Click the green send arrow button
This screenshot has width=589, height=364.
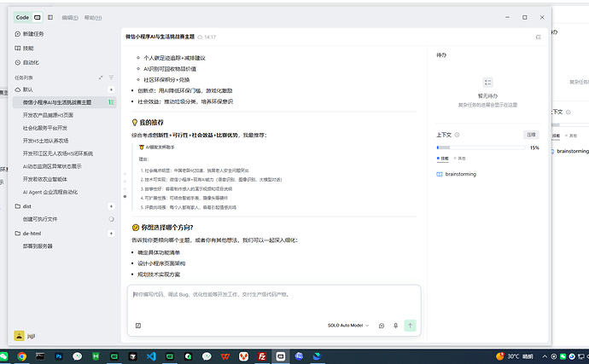410,326
